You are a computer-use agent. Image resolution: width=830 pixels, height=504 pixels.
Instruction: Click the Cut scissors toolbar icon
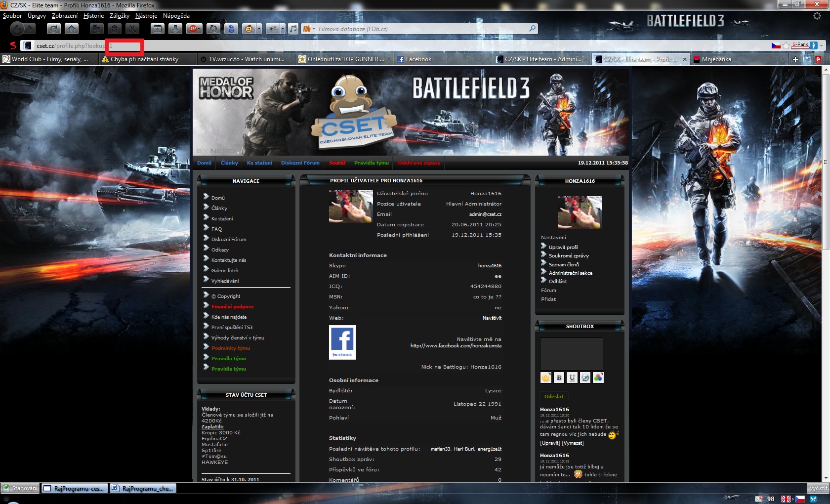(132, 29)
